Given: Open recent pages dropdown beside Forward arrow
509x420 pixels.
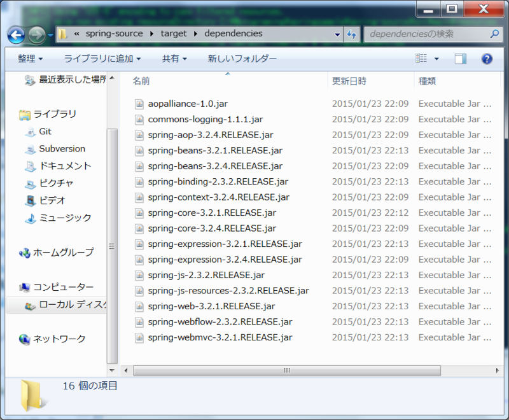Looking at the screenshot, I should [50, 35].
